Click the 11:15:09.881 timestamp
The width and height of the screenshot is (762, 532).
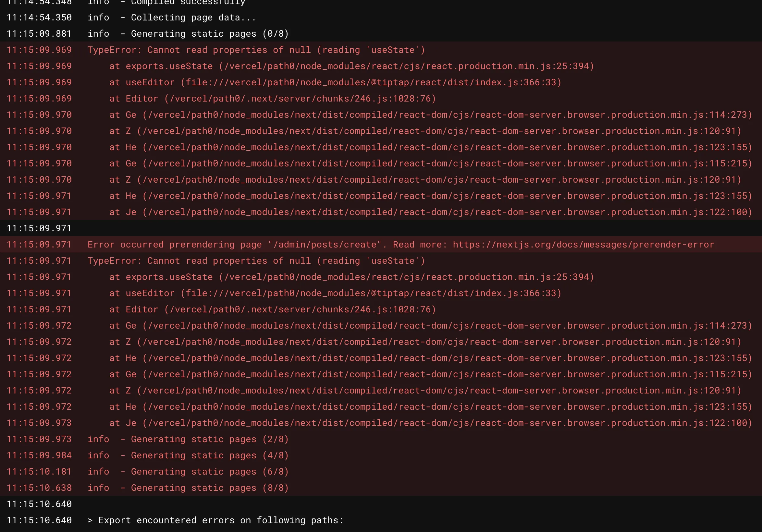[39, 34]
